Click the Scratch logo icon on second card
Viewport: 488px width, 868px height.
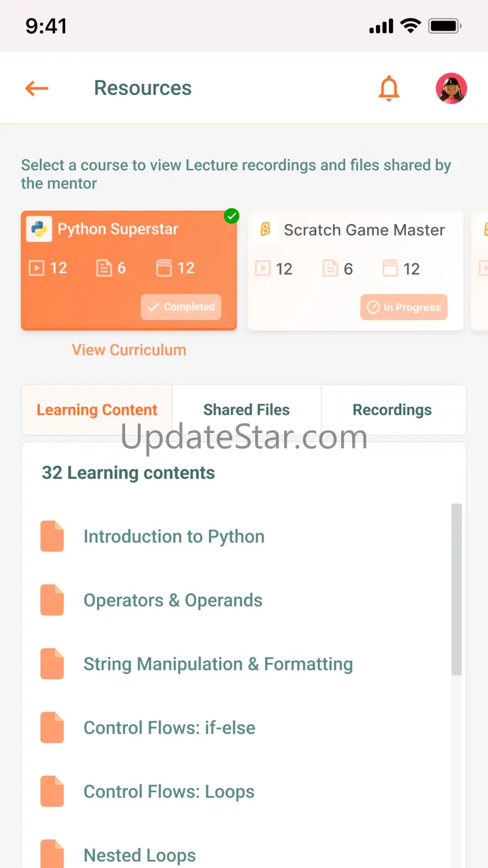coord(265,229)
